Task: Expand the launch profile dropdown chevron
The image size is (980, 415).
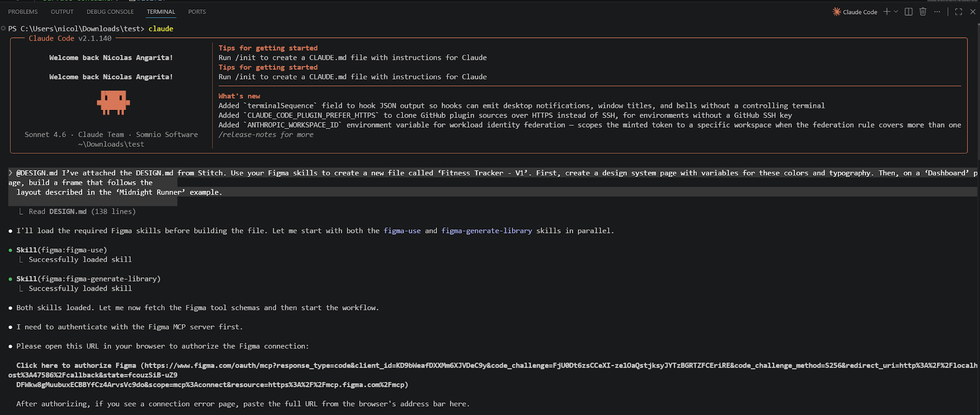Action: pyautogui.click(x=896, y=12)
